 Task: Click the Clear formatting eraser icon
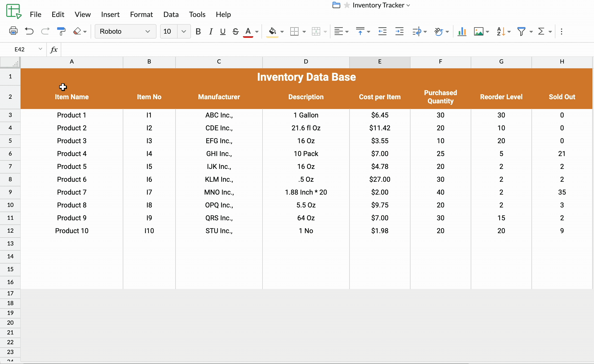click(x=77, y=31)
